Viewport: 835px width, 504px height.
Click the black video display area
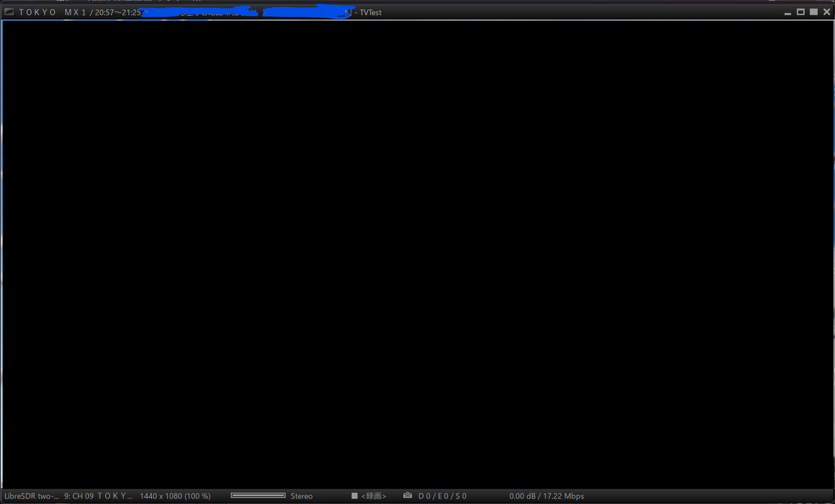418,254
